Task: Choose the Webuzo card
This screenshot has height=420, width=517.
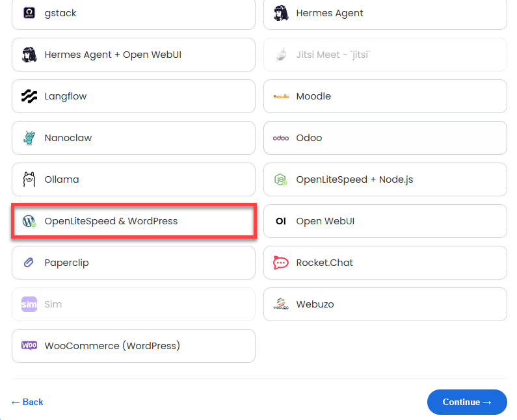Action: [385, 304]
